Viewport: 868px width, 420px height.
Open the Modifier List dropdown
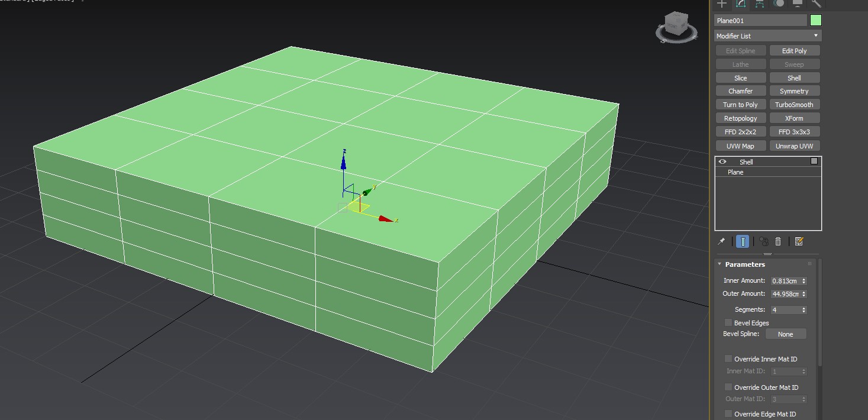click(x=768, y=36)
